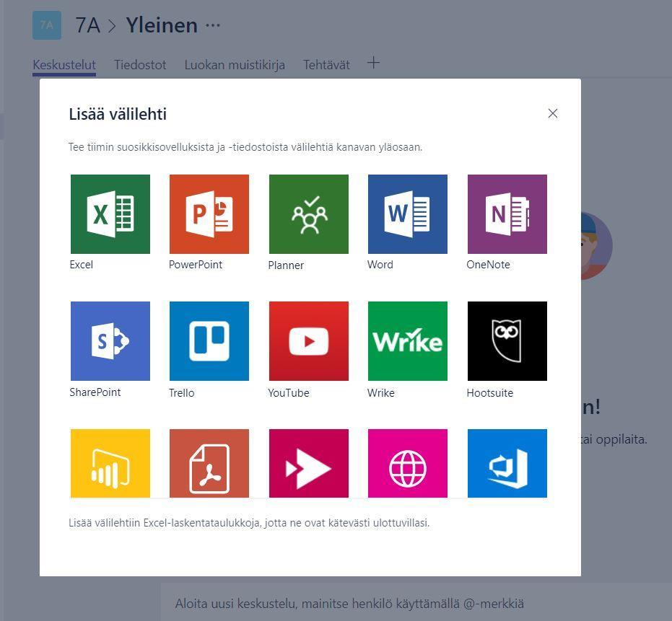Select the OneNote app tile

coord(507,213)
